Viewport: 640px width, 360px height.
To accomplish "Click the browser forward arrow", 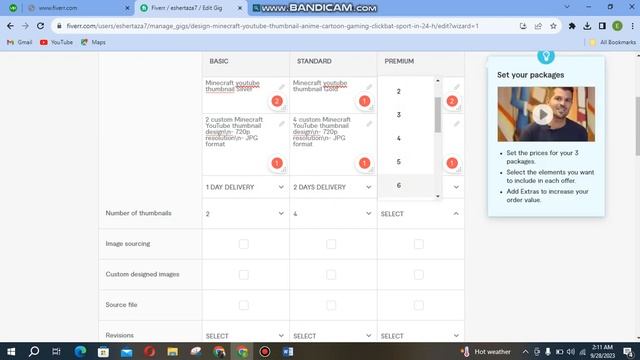I will click(25, 26).
